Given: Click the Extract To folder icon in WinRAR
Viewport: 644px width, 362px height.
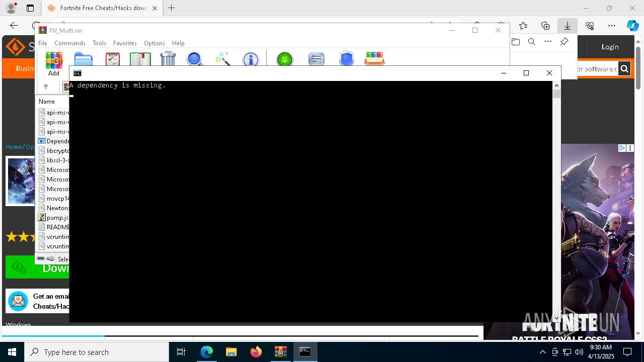Looking at the screenshot, I should click(x=84, y=59).
